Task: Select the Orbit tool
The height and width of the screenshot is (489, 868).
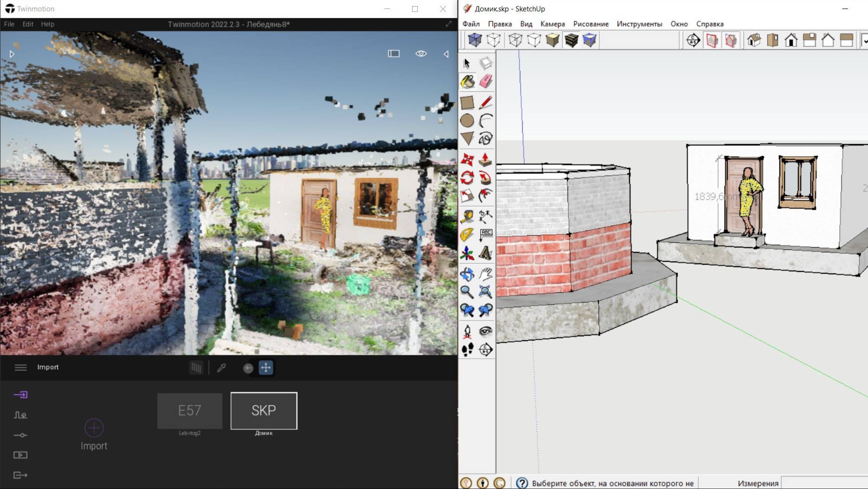Action: (x=467, y=274)
